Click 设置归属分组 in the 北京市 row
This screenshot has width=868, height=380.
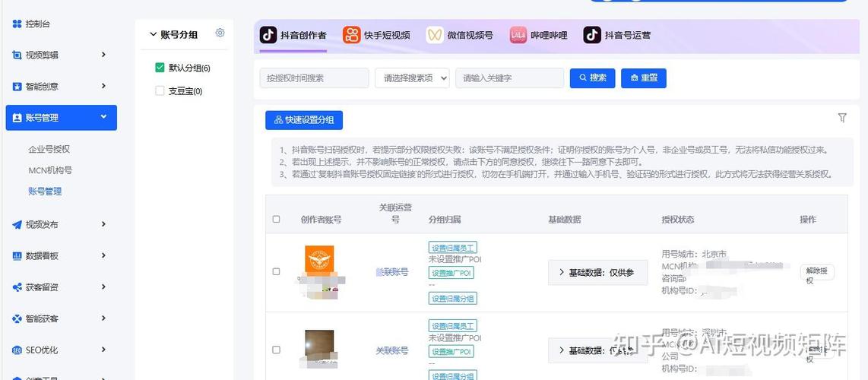point(453,298)
